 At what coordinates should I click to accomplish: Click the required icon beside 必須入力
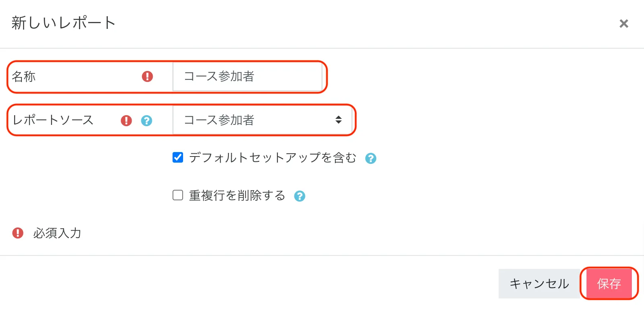[x=18, y=233]
